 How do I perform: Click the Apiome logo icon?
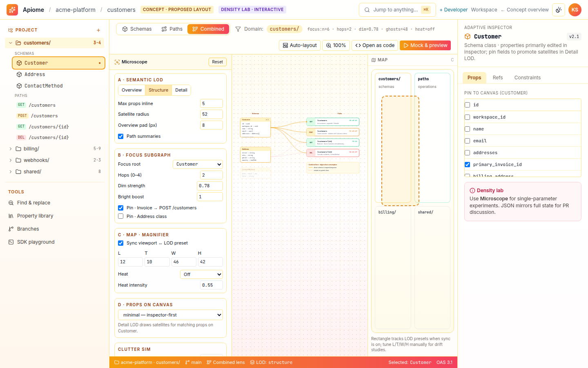coord(12,10)
